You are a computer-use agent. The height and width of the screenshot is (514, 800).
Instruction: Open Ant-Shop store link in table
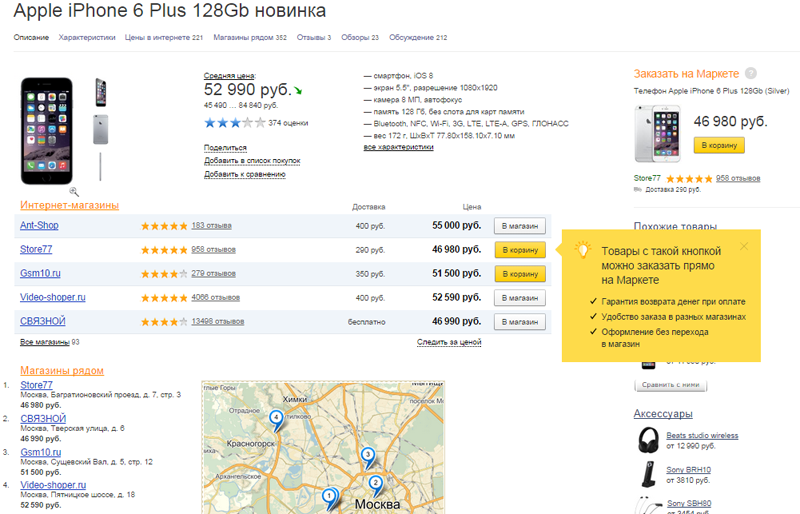click(x=39, y=225)
